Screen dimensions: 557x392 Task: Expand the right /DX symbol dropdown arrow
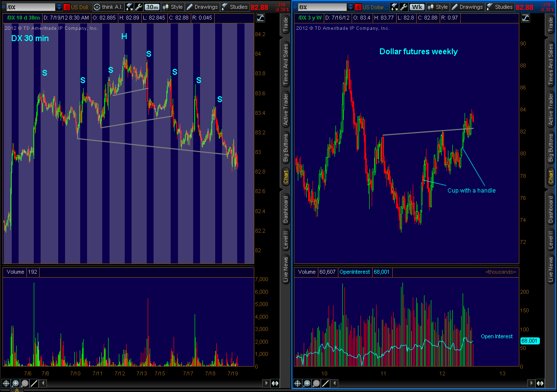pyautogui.click(x=351, y=7)
